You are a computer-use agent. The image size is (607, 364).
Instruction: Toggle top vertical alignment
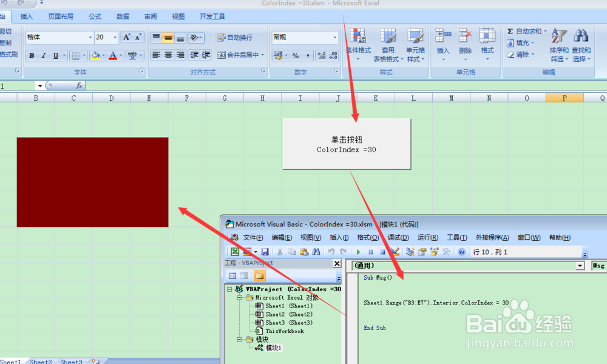pos(156,38)
